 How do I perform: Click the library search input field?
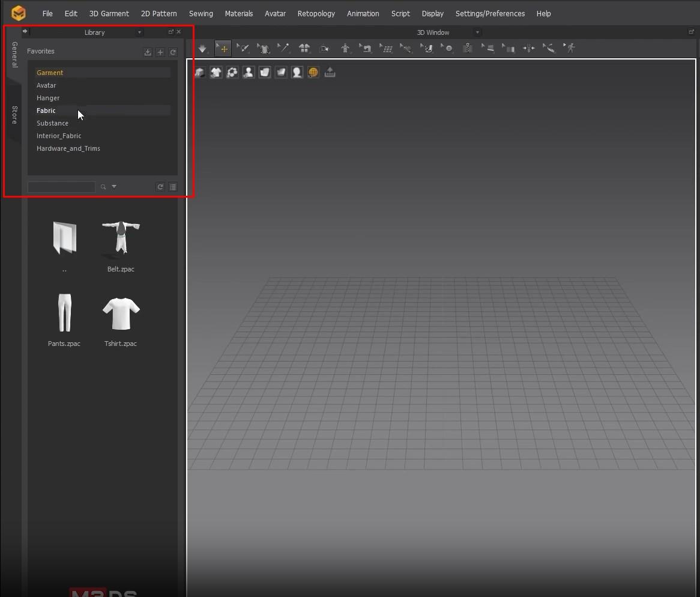[62, 187]
